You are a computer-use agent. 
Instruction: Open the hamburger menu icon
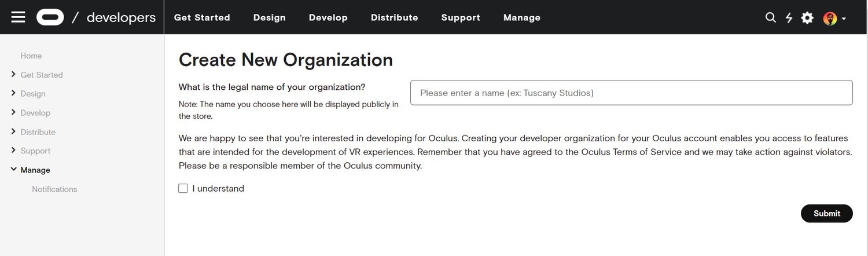tap(18, 17)
